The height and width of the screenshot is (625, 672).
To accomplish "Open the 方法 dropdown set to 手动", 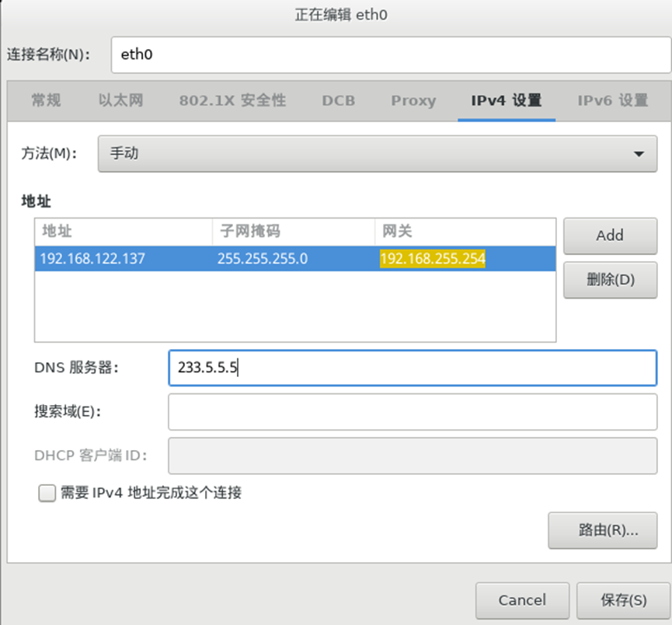I will click(377, 154).
